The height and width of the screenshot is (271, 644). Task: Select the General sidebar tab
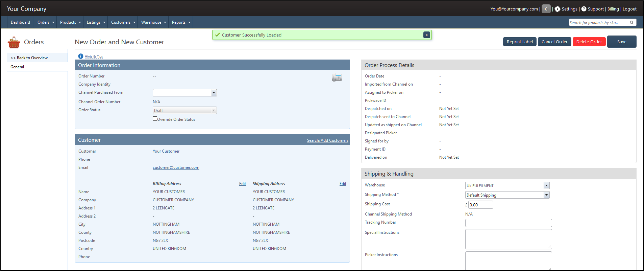(37, 67)
